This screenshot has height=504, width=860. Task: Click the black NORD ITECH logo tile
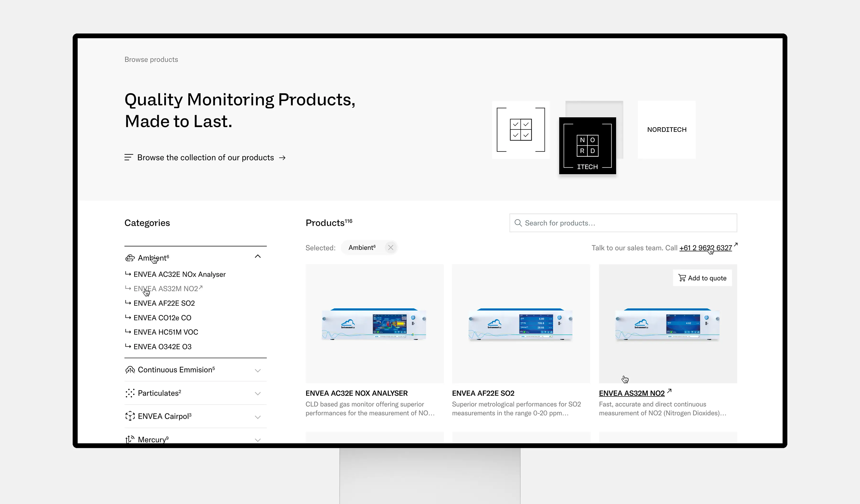pyautogui.click(x=587, y=146)
